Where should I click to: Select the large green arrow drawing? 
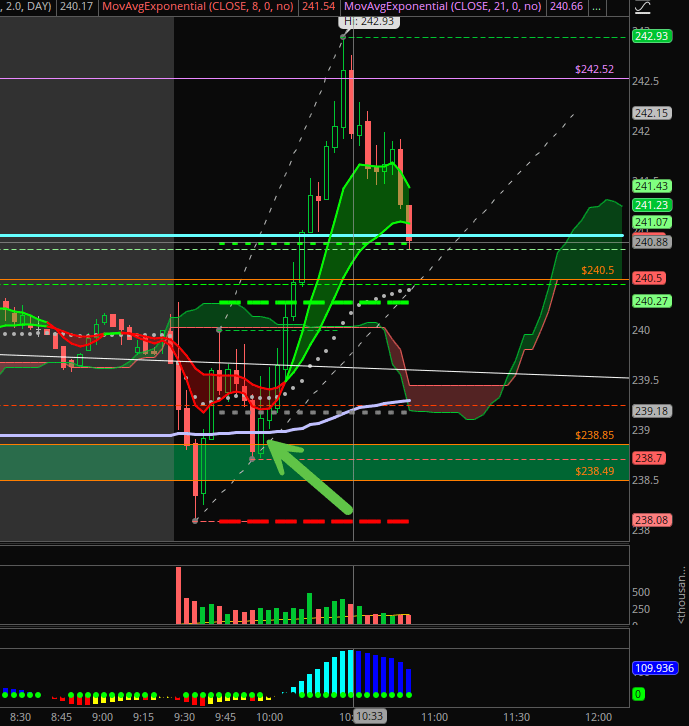click(311, 475)
